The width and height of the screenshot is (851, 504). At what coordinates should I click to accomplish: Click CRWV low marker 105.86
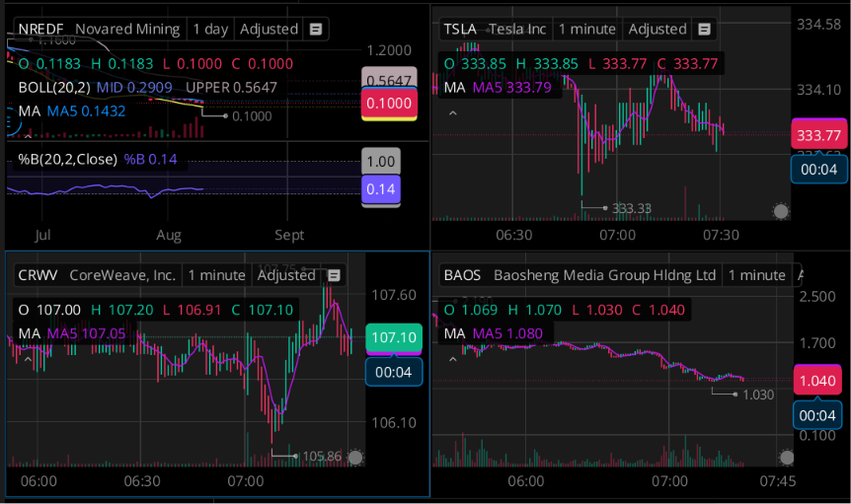coord(322,457)
